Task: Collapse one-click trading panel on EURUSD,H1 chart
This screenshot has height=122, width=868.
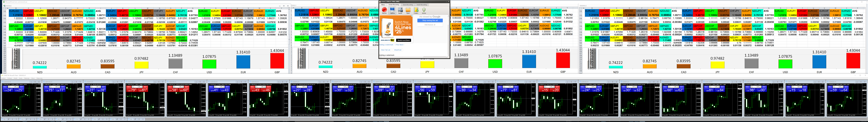Action: pyautogui.click(x=3, y=85)
